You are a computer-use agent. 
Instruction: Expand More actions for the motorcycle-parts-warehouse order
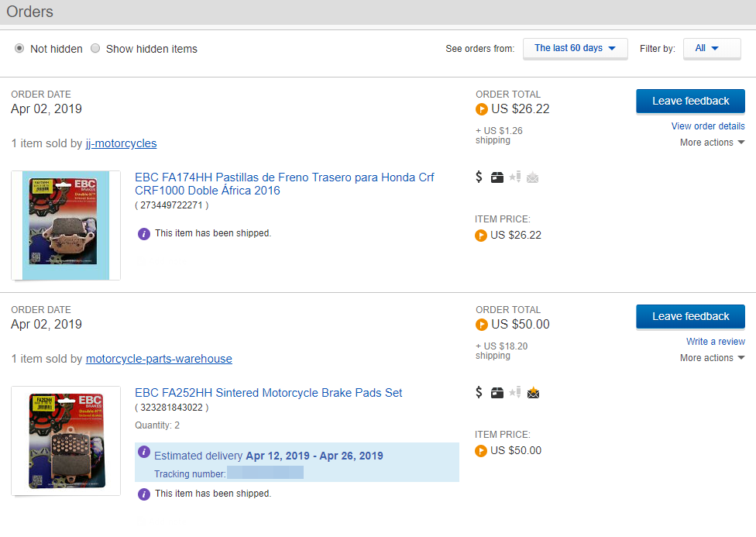click(712, 358)
